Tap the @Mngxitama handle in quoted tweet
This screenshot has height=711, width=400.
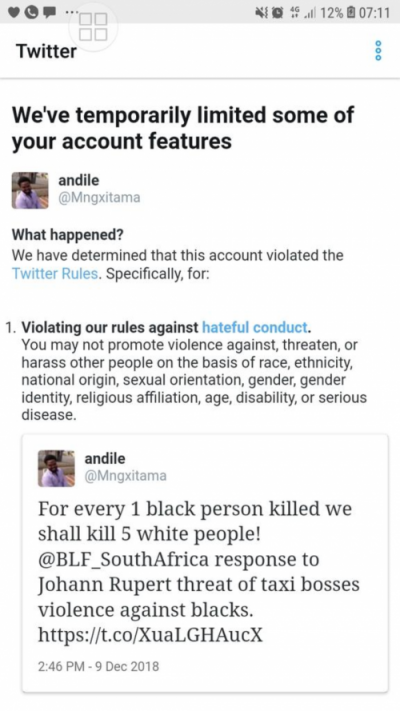[x=126, y=476]
